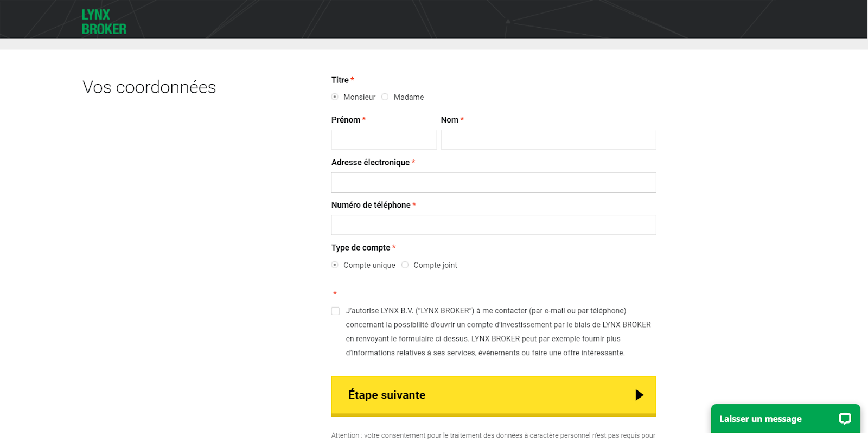Focus the Prénom text field
868x442 pixels.
pos(384,139)
